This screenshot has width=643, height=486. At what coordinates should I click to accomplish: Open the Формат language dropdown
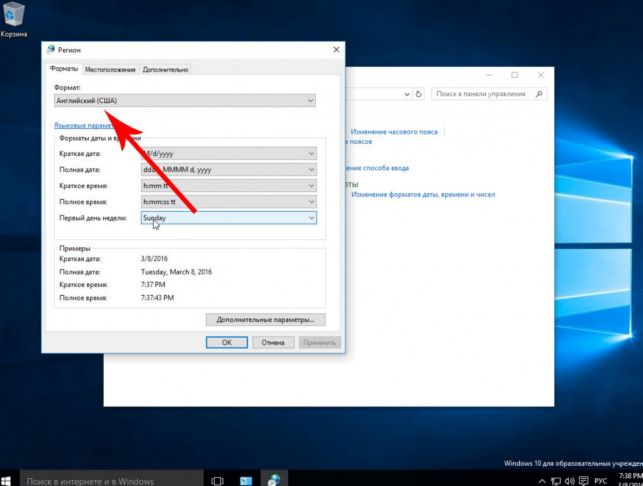coord(185,100)
